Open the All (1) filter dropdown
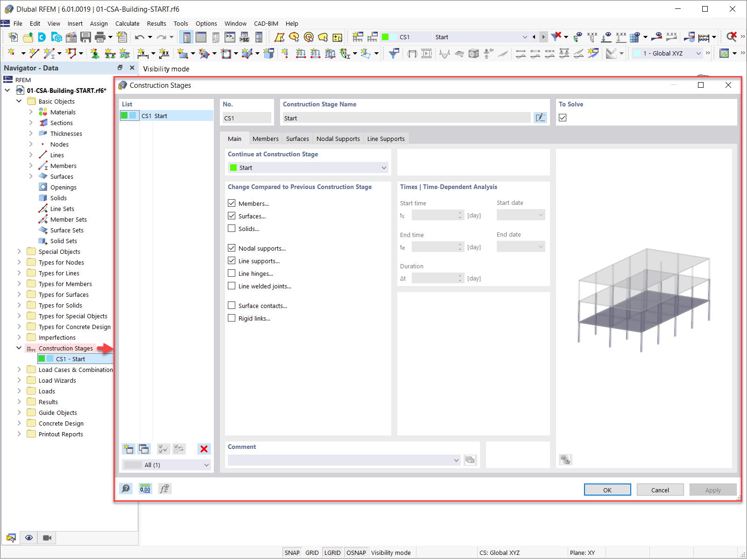Image resolution: width=747 pixels, height=560 pixels. (x=205, y=465)
